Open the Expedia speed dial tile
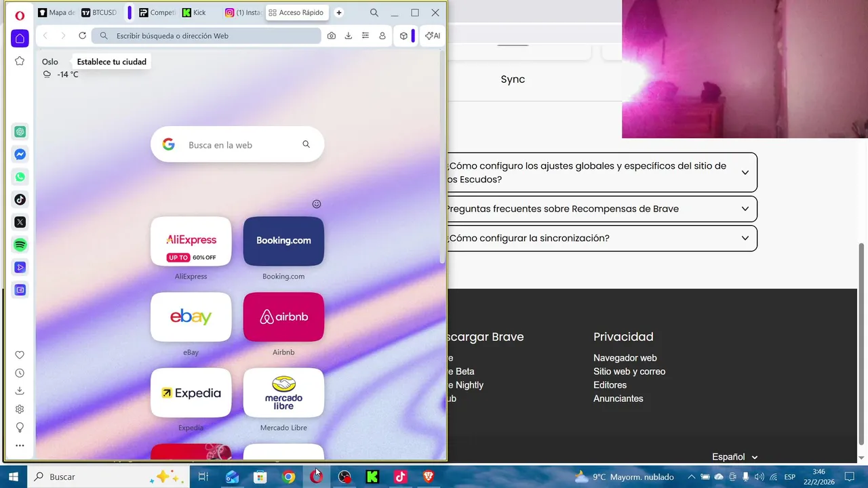This screenshot has width=868, height=488. (x=191, y=392)
